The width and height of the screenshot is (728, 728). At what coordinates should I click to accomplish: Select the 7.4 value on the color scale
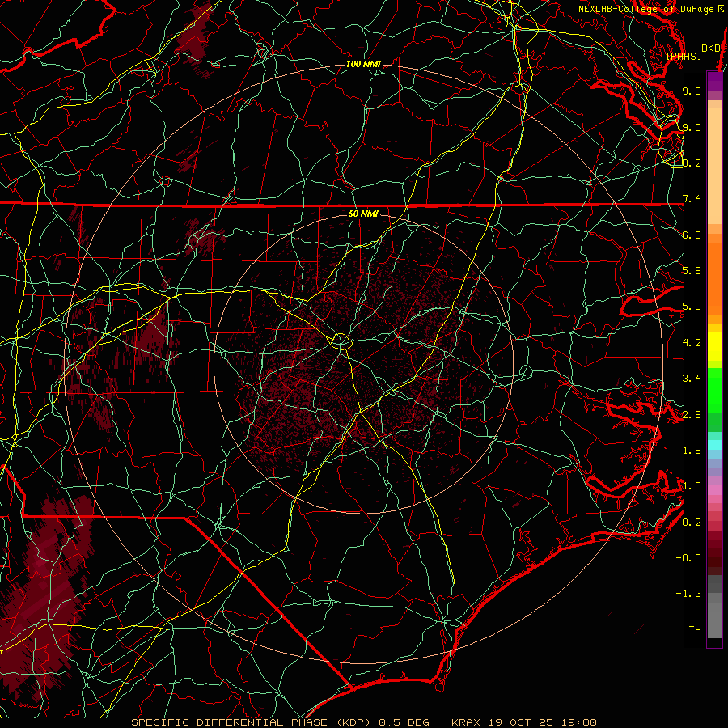click(x=692, y=199)
